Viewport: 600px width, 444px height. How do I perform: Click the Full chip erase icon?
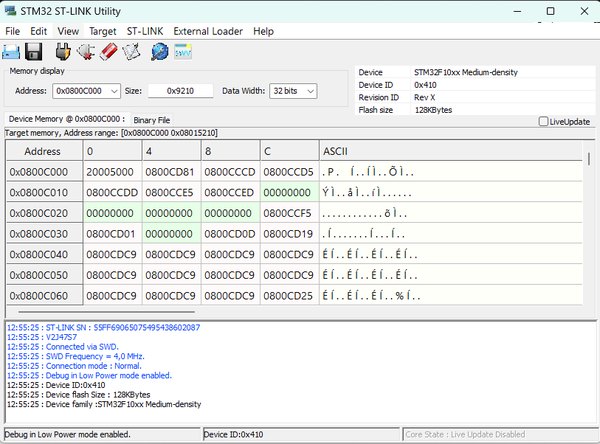coord(109,51)
